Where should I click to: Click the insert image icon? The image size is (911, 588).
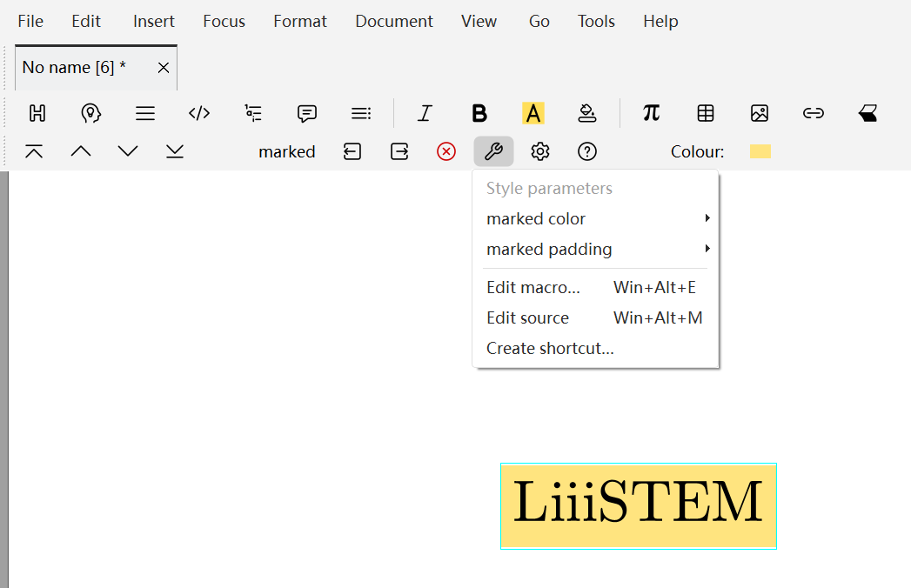pyautogui.click(x=760, y=113)
